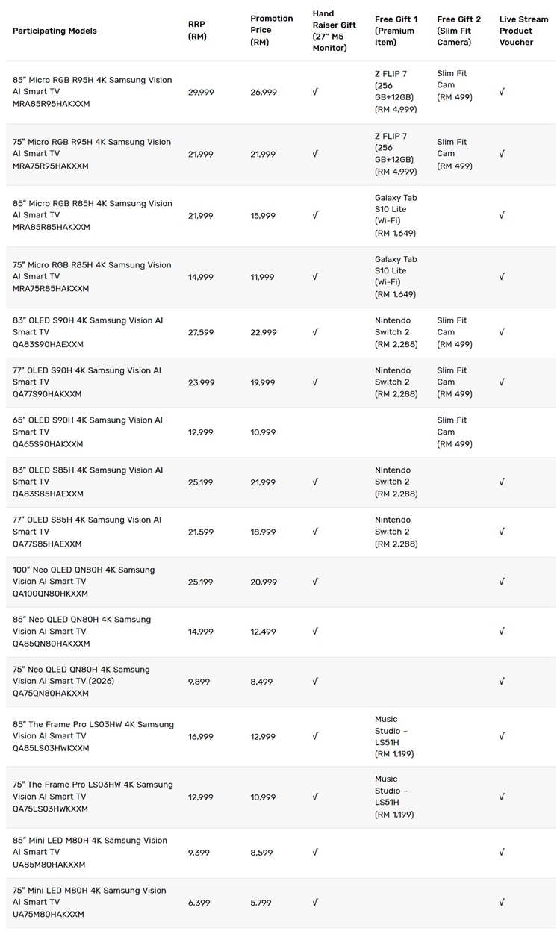Select model code QA75QN80HAKXXM
Image resolution: width=560 pixels, height=934 pixels.
[x=51, y=693]
